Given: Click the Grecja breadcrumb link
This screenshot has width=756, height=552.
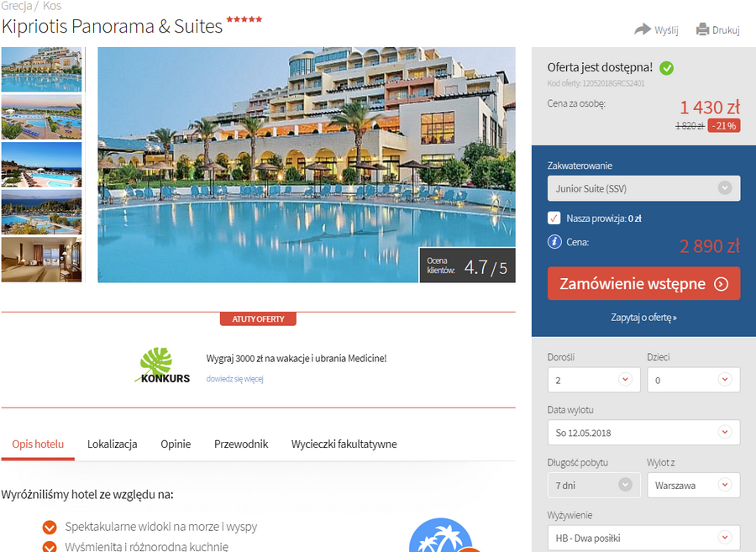Looking at the screenshot, I should coord(17,6).
